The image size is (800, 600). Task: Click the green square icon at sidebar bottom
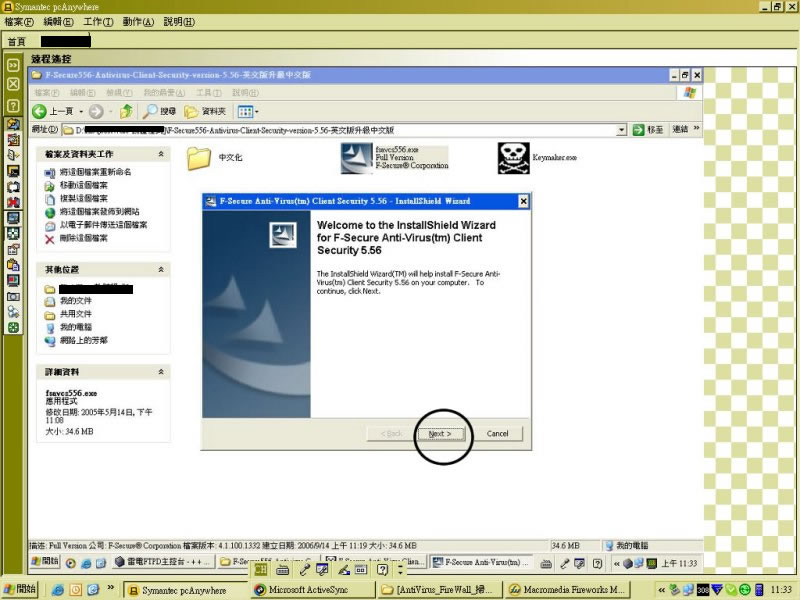[x=13, y=328]
